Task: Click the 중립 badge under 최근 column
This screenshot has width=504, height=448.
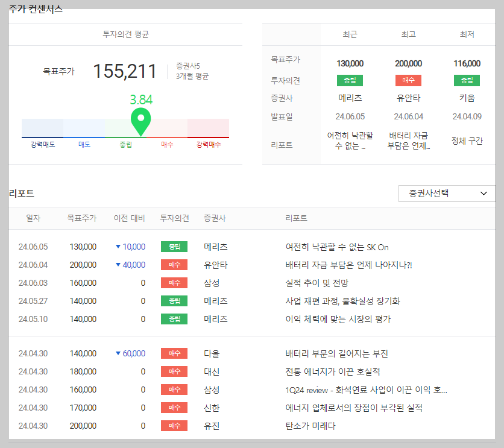Action: click(x=350, y=80)
